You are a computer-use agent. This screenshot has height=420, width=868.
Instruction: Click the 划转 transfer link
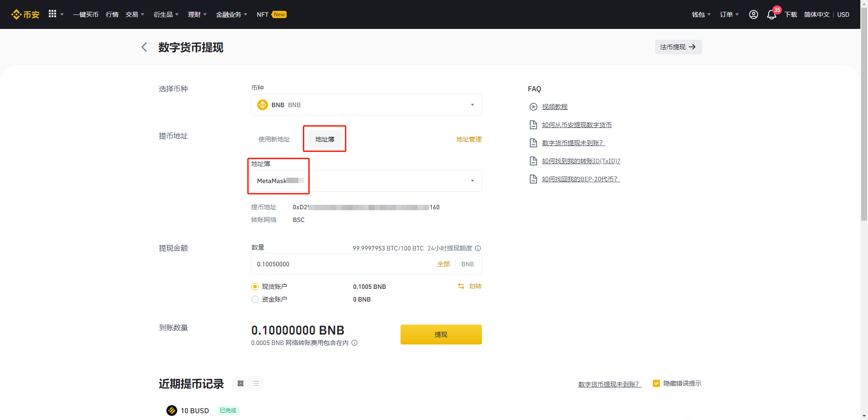coord(475,286)
